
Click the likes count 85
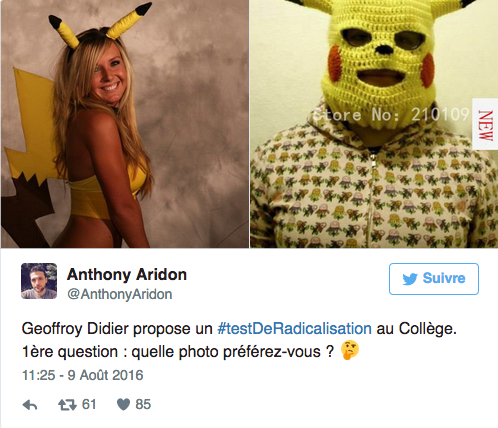pyautogui.click(x=143, y=405)
